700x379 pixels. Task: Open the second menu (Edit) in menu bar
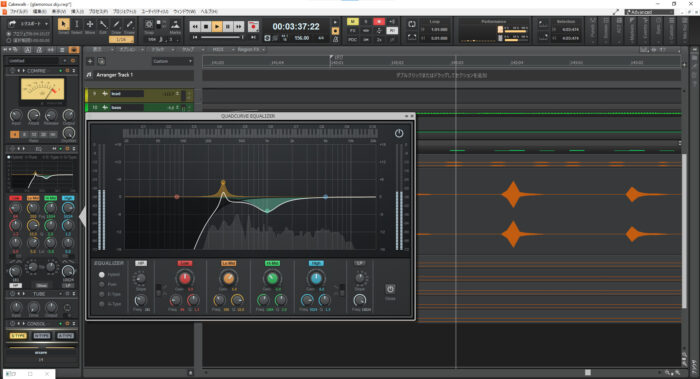click(x=39, y=11)
